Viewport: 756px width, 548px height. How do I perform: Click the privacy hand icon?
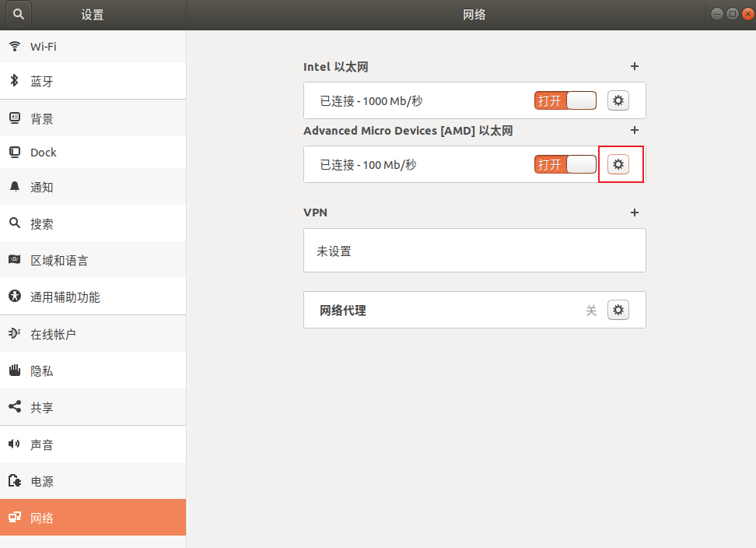[15, 370]
